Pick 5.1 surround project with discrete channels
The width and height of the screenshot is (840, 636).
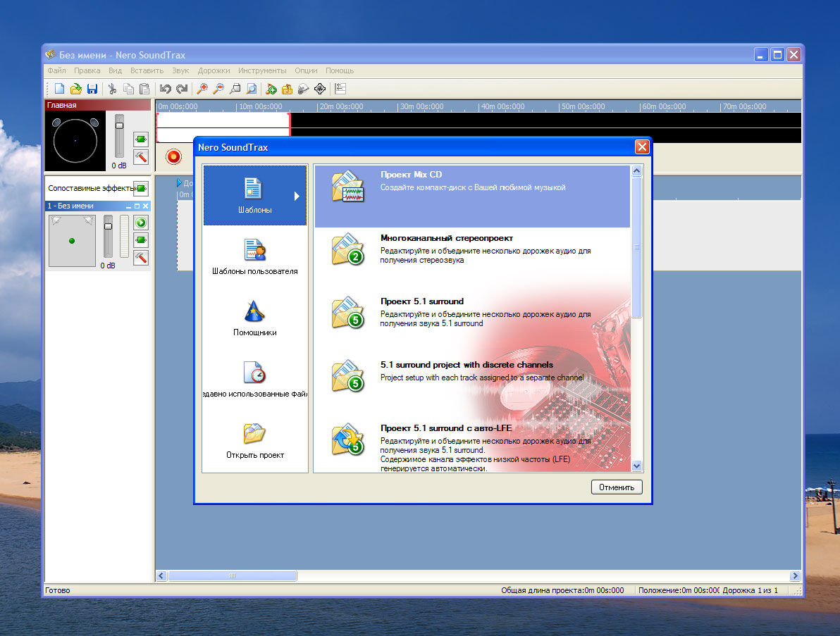(x=472, y=385)
